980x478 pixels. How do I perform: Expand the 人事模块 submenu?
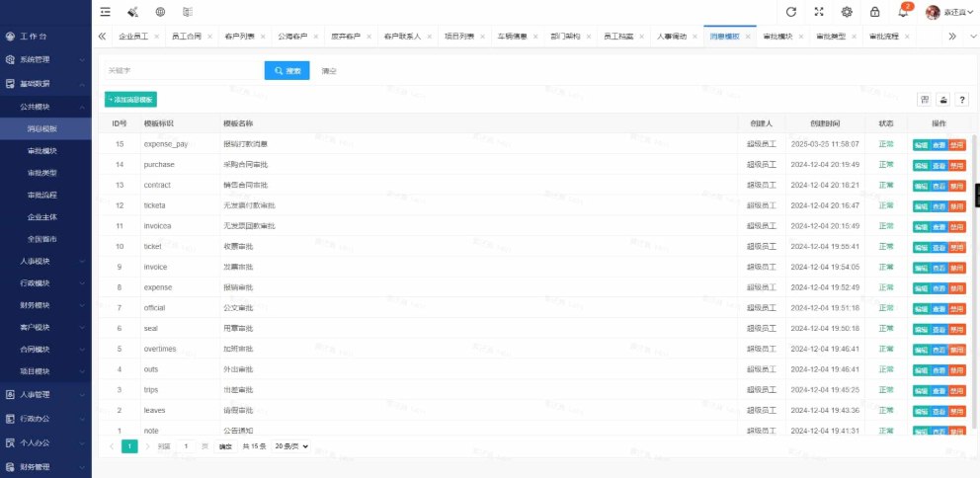[x=45, y=261]
